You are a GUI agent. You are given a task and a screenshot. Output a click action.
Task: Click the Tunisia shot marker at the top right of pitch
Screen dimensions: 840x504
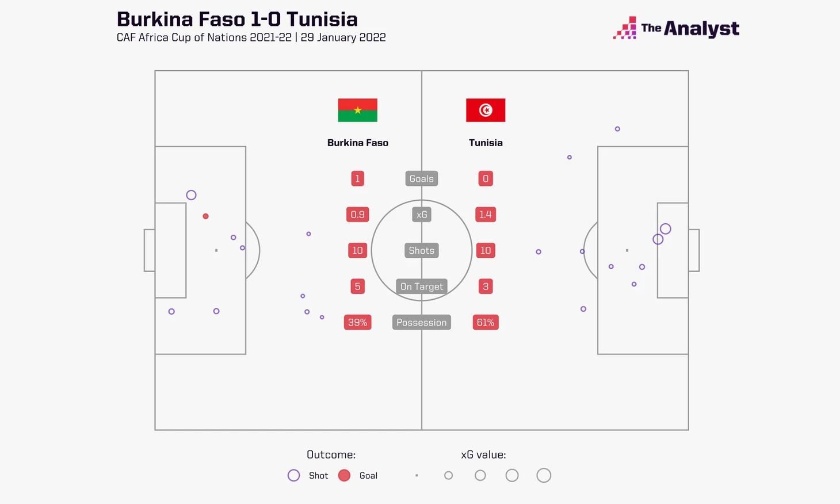617,129
